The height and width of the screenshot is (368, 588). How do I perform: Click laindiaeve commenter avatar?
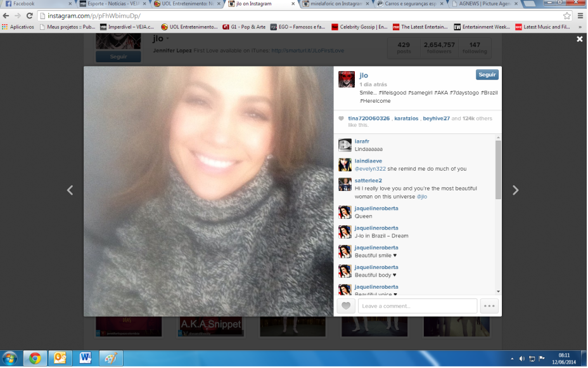[345, 164]
